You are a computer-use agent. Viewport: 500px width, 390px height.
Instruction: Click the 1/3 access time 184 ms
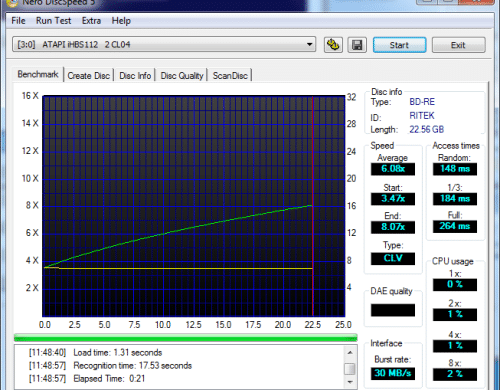click(455, 199)
